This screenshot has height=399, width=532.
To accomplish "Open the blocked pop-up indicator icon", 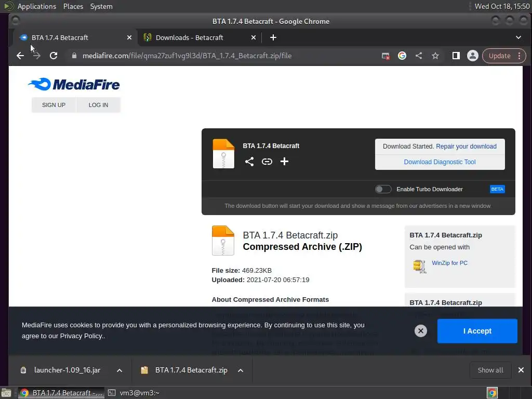I will (385, 56).
